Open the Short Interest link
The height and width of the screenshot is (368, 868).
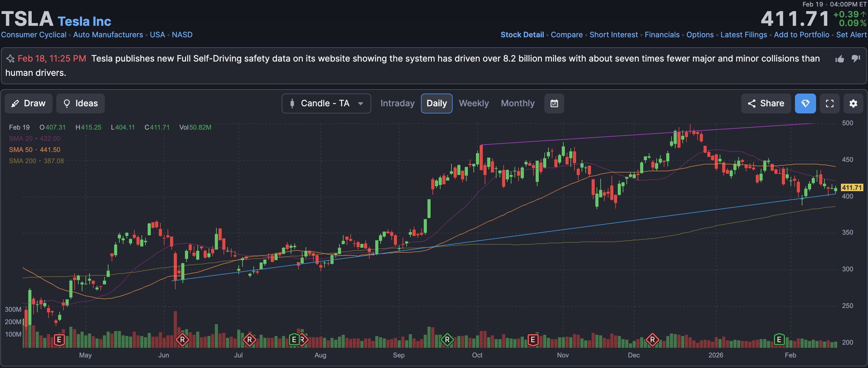point(613,35)
